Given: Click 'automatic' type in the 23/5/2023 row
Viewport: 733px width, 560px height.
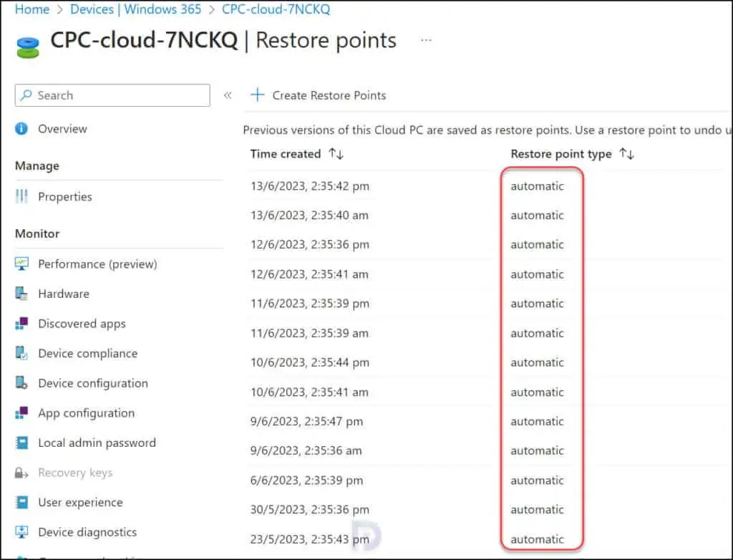Looking at the screenshot, I should (x=537, y=539).
